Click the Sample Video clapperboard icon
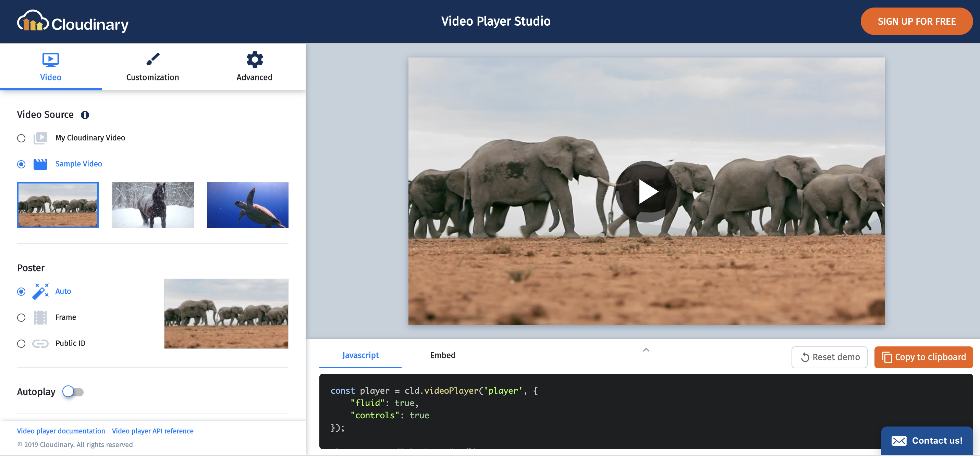Screen dimensions: 980x458 (x=41, y=164)
